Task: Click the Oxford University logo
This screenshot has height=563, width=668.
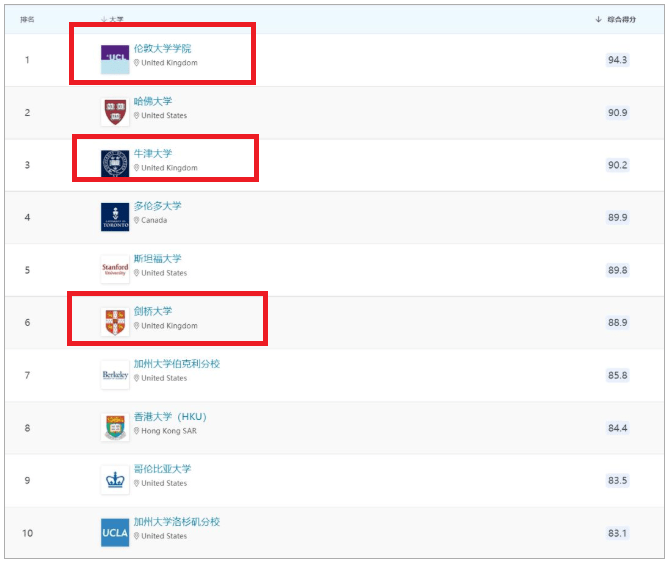Action: pyautogui.click(x=115, y=164)
